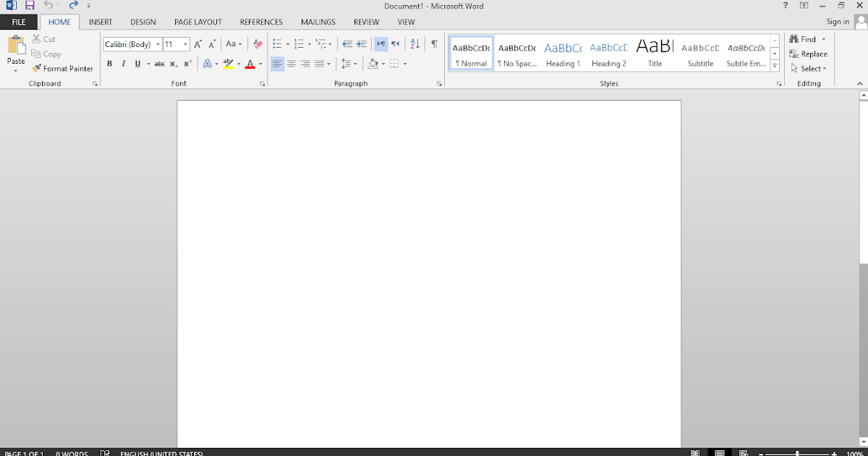Image resolution: width=868 pixels, height=456 pixels.
Task: Toggle bold formatting
Action: pyautogui.click(x=110, y=64)
